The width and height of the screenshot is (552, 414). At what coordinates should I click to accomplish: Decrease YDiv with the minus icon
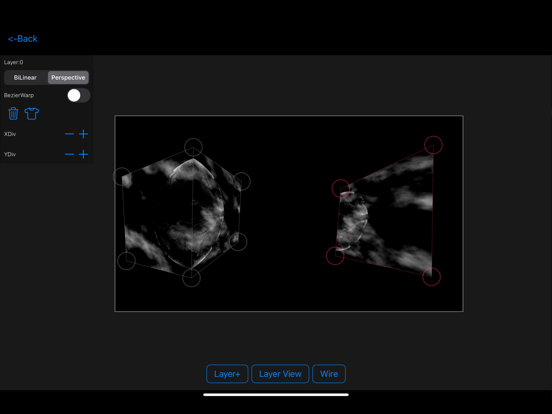point(69,154)
